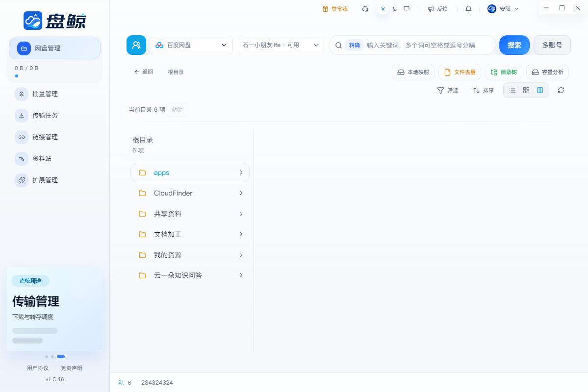This screenshot has width=588, height=392.
Task: Open the 石一小朋友life account dropdown
Action: [281, 45]
